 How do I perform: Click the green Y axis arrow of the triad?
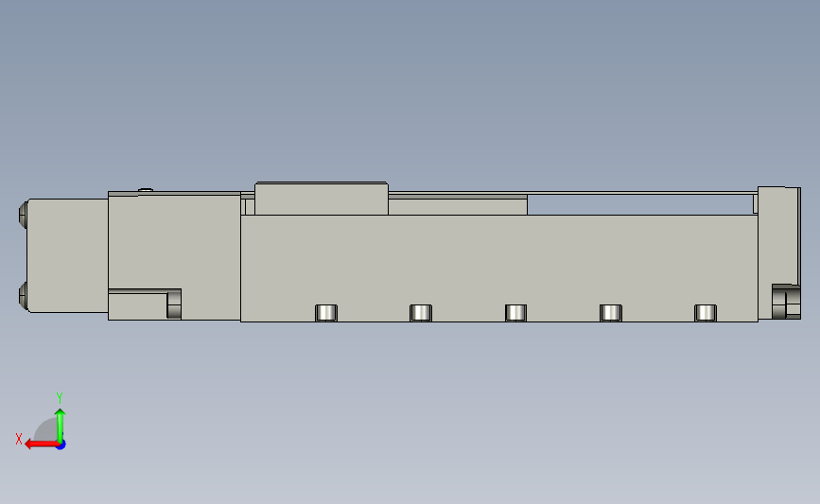pos(61,426)
